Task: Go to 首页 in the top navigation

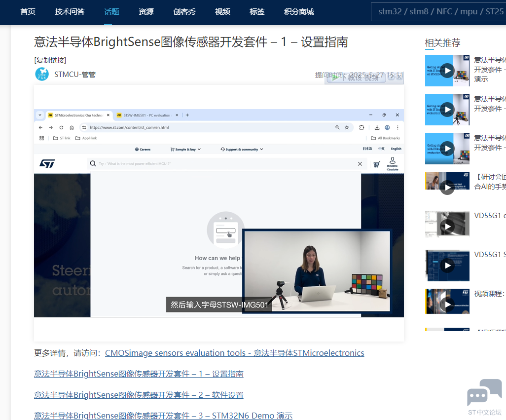Action: coord(28,12)
